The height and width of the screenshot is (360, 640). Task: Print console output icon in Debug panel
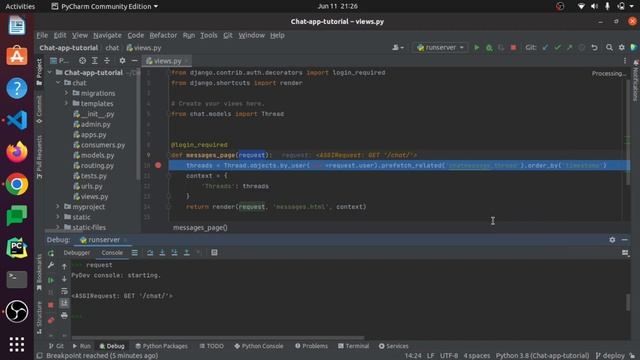[x=64, y=316]
